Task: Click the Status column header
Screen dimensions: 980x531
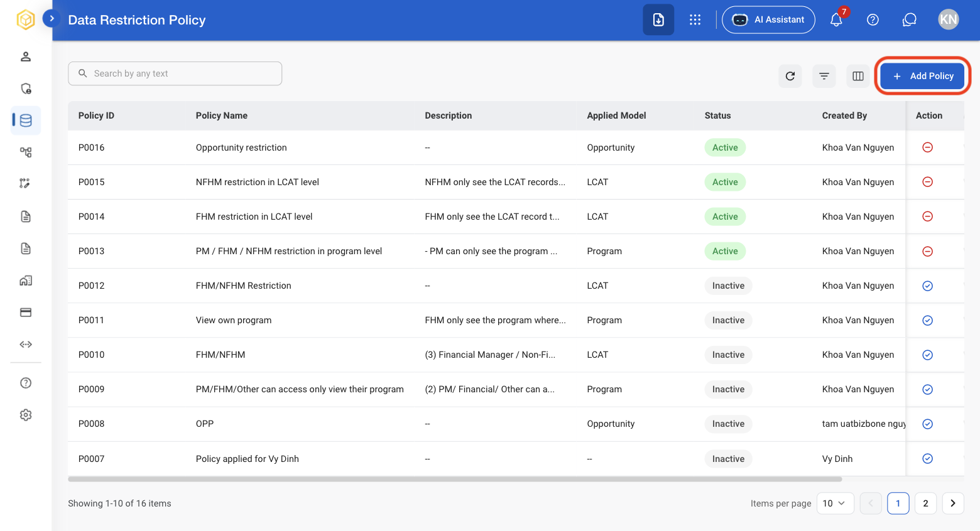Action: coord(717,115)
